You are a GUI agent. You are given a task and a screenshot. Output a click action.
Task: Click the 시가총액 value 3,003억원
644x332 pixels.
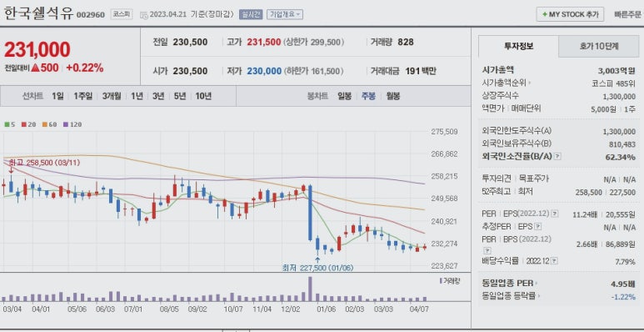click(617, 70)
